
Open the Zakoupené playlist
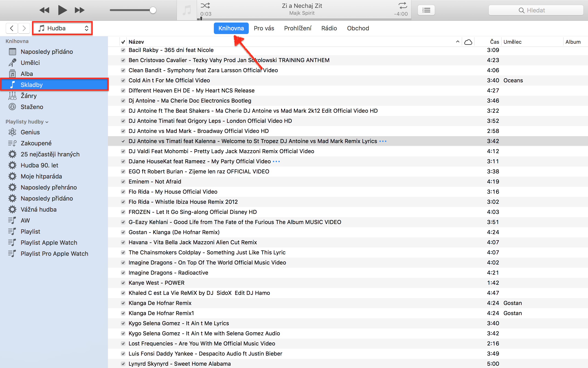54,143
